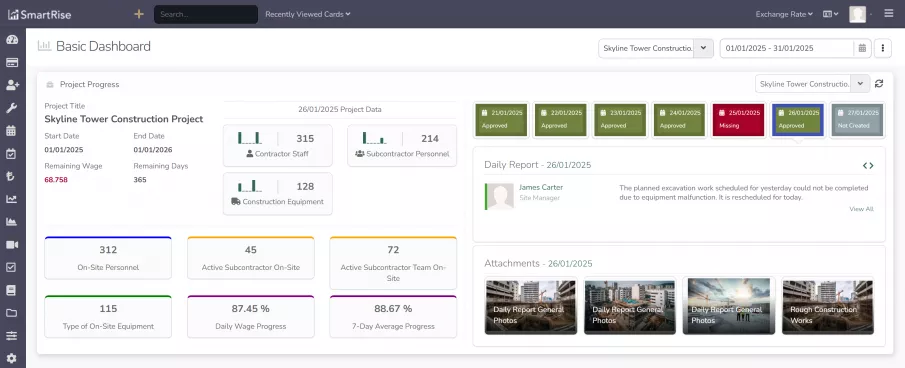Open the On-Site Personnel 312 card

tap(108, 258)
